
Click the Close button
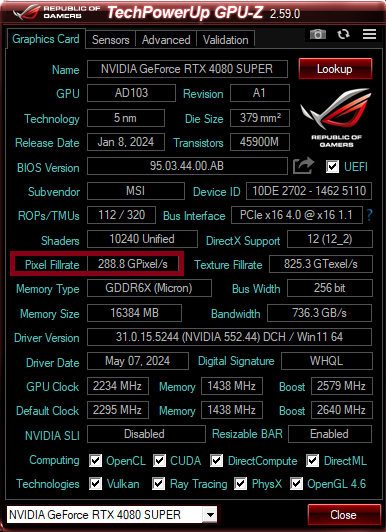coord(343,515)
